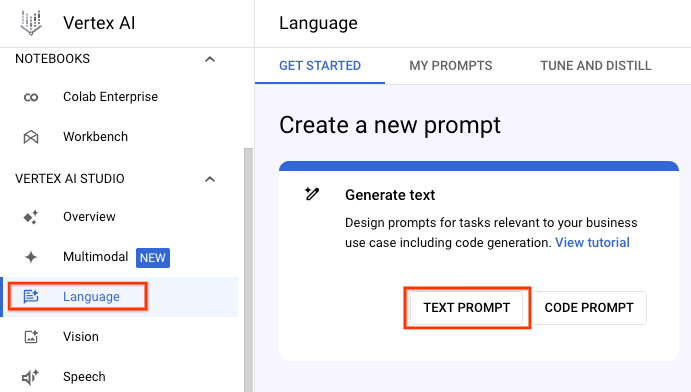Collapse the NOTEBOOKS section chevron
The height and width of the screenshot is (392, 691).
[x=210, y=59]
